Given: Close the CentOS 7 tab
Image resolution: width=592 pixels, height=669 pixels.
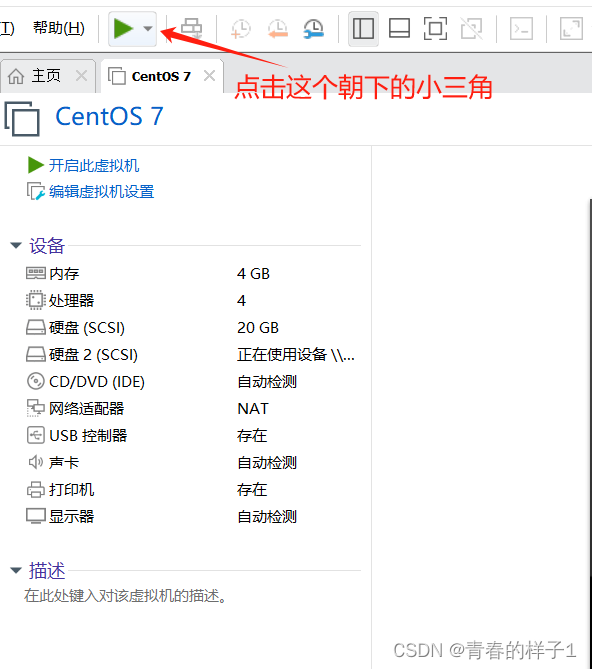Looking at the screenshot, I should (209, 76).
